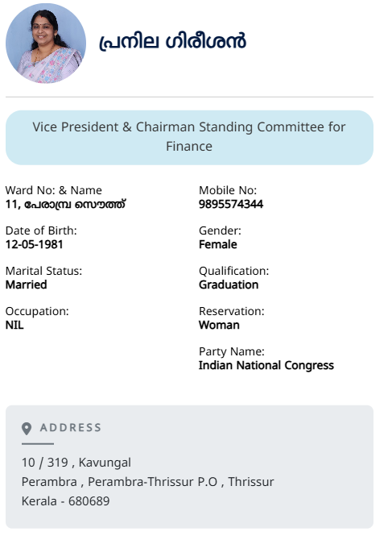Select the Malayalam member name heading
This screenshot has width=392, height=544.
pos(172,42)
